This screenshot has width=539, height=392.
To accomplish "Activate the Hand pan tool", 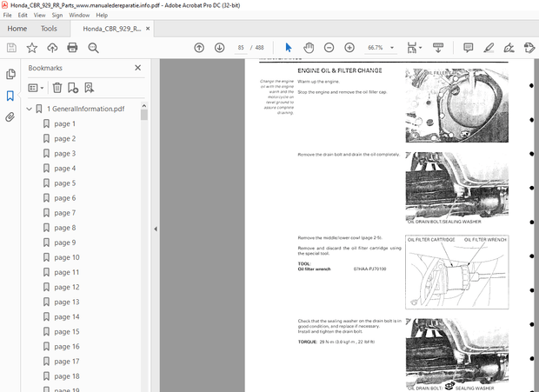I will pos(309,48).
